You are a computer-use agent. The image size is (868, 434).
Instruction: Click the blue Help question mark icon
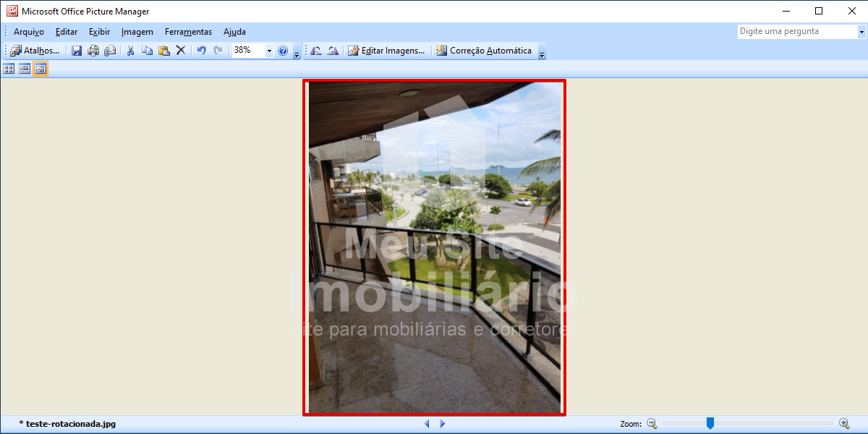(283, 51)
